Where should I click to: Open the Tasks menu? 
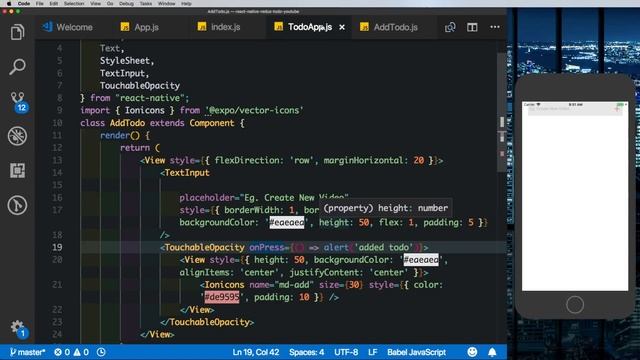pyautogui.click(x=146, y=4)
